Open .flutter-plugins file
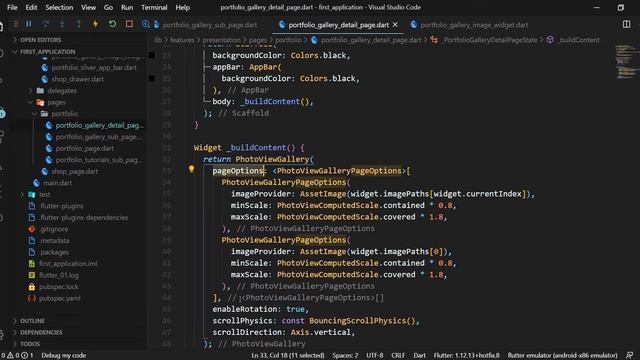 point(62,206)
